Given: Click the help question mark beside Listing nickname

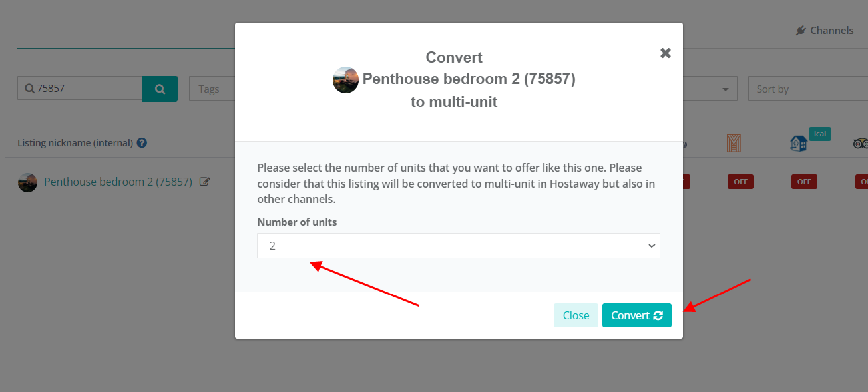Looking at the screenshot, I should (x=142, y=143).
